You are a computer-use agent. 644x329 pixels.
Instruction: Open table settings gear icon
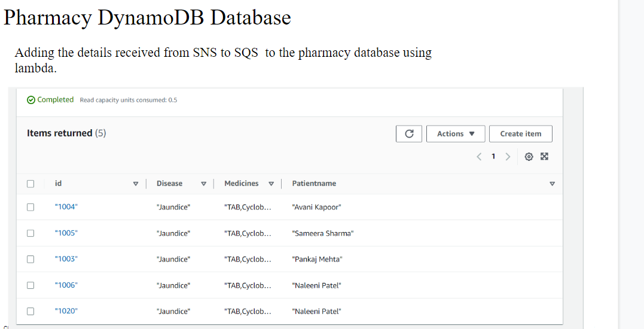coord(529,157)
